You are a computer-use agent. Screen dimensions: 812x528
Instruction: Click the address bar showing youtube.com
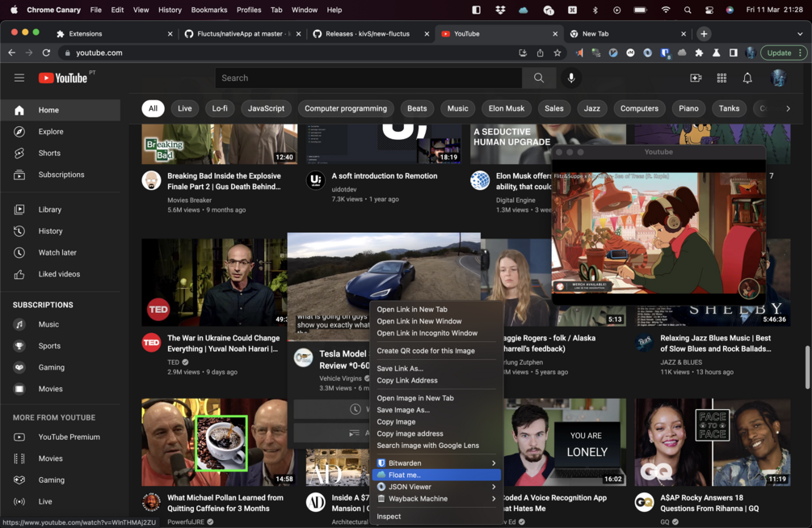290,53
